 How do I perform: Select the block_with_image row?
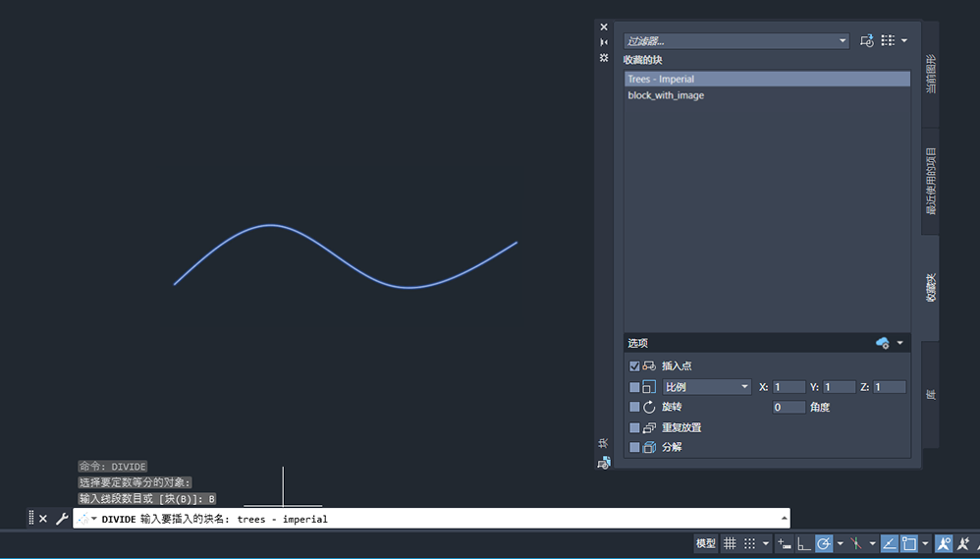(767, 95)
